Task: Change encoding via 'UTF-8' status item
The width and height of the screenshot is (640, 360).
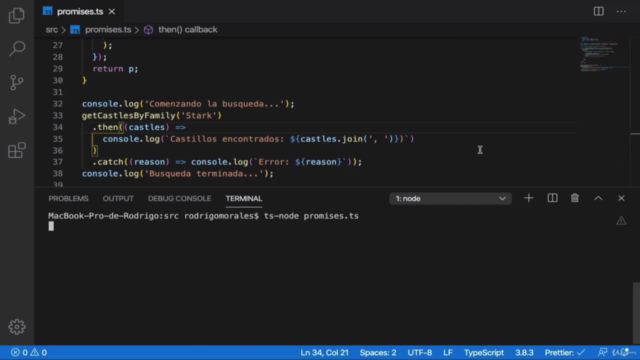Action: pos(420,352)
